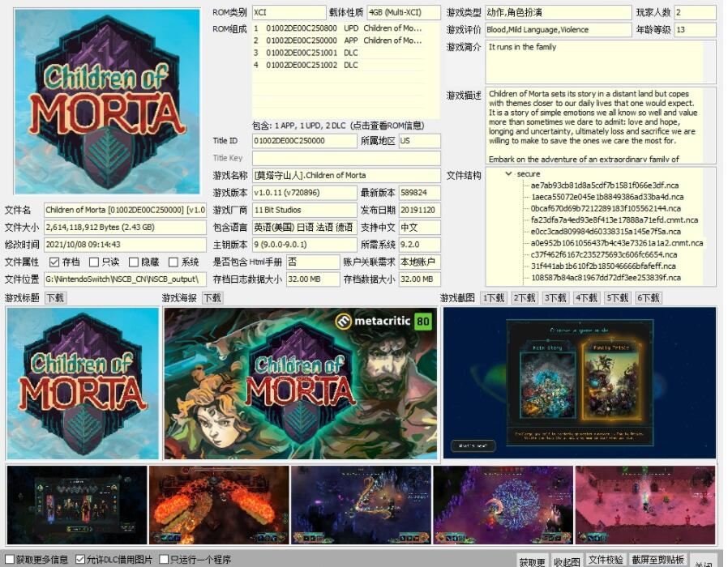The width and height of the screenshot is (728, 567).
Task: Click the 所需系统 field 9.2.0
Action: tap(419, 245)
